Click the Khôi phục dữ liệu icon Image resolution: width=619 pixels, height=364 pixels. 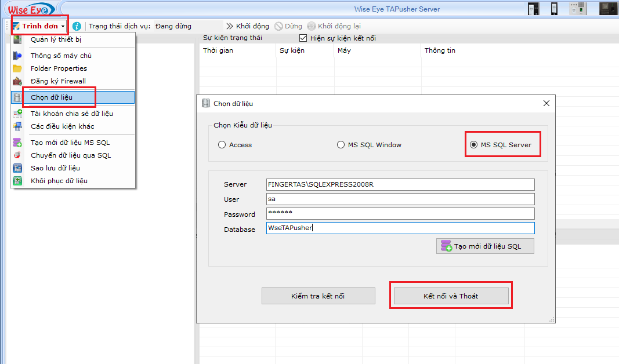coord(18,181)
